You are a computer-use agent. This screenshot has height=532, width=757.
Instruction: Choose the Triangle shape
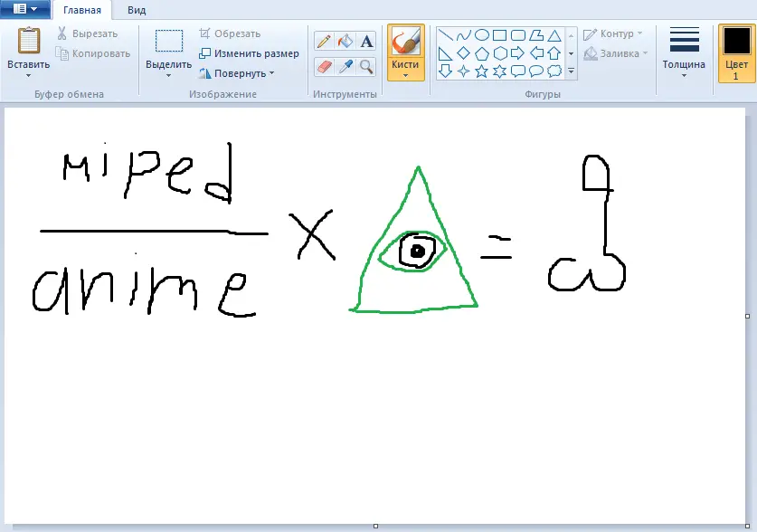[554, 35]
